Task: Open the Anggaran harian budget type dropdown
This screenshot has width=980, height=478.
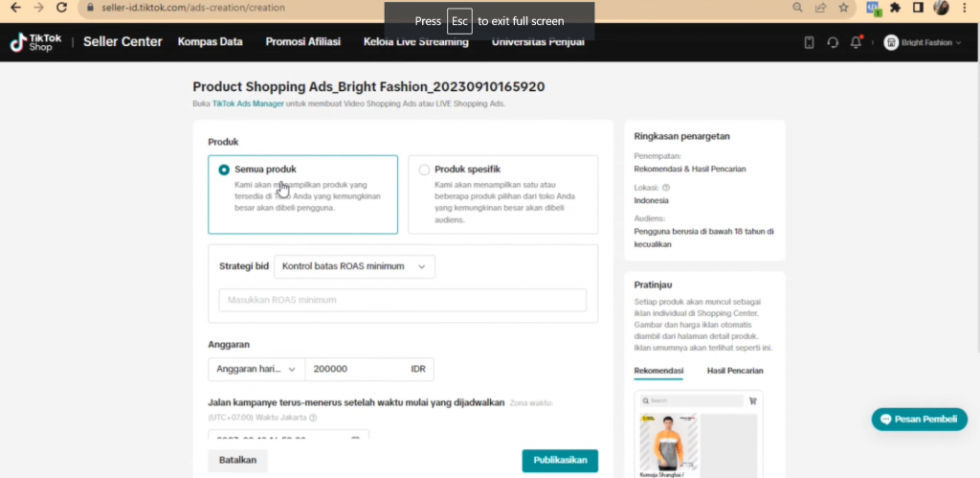Action: (x=256, y=369)
